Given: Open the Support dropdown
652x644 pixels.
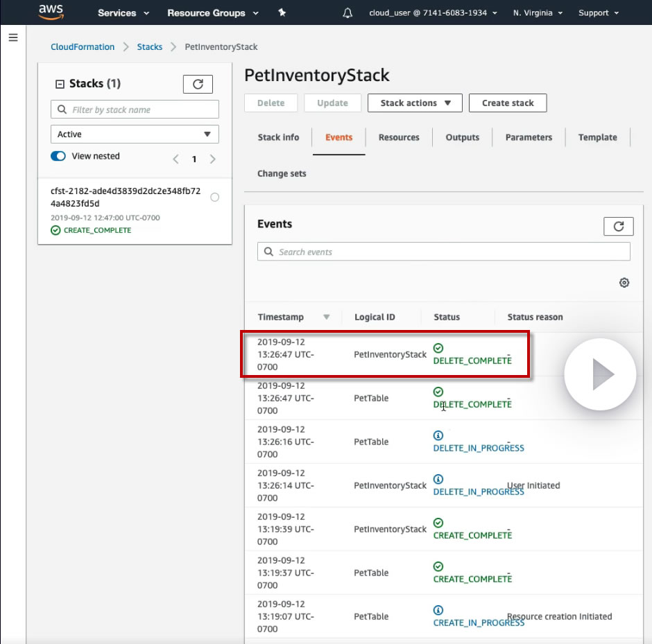Looking at the screenshot, I should (599, 13).
